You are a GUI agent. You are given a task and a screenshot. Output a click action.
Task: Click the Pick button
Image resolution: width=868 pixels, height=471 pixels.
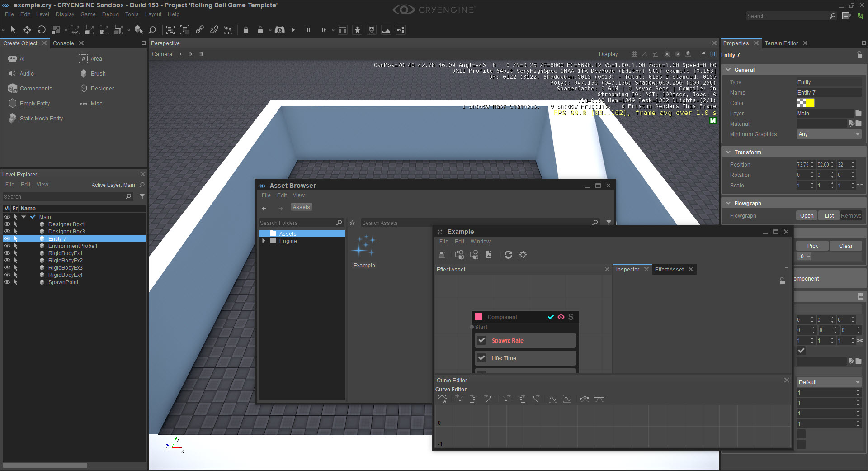(x=812, y=246)
